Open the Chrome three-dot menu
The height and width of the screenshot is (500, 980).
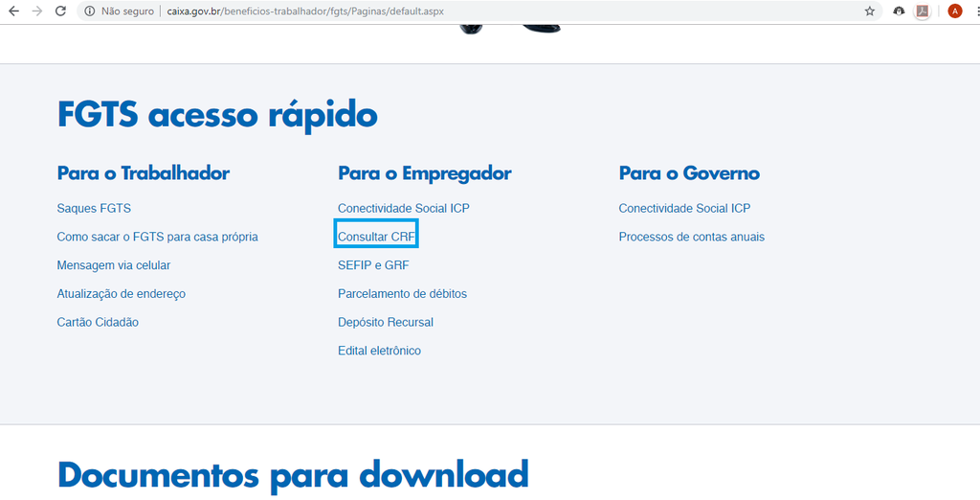click(x=976, y=11)
